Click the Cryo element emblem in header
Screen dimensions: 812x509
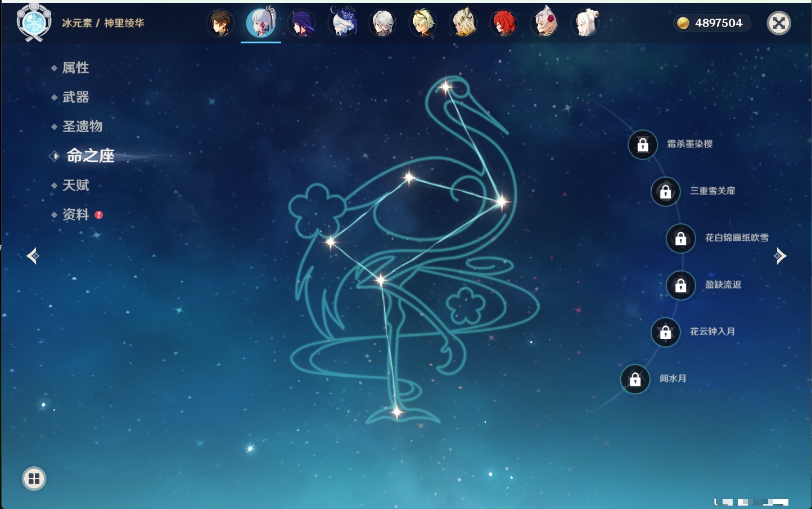(34, 22)
